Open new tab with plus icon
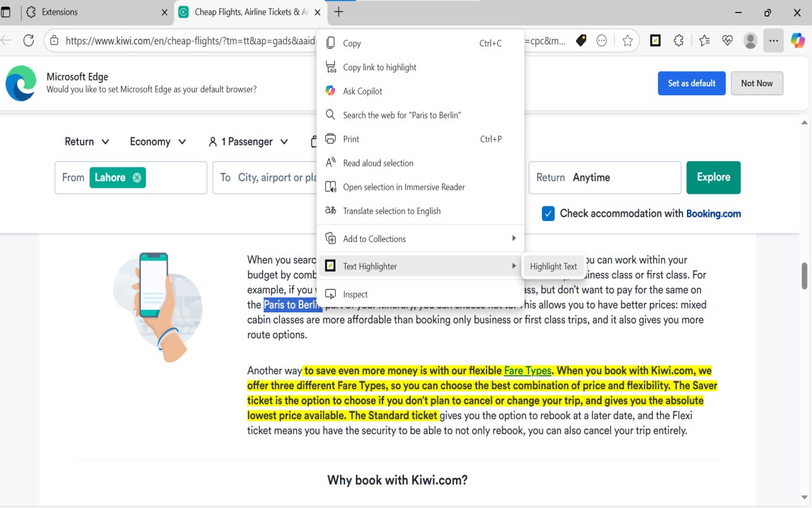The image size is (812, 508). [x=339, y=12]
